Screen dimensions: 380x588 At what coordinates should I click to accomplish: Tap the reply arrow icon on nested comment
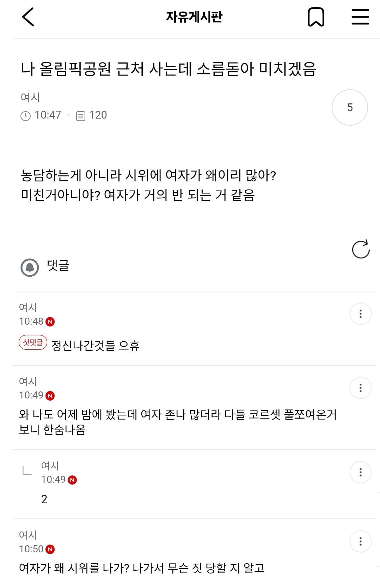point(27,470)
